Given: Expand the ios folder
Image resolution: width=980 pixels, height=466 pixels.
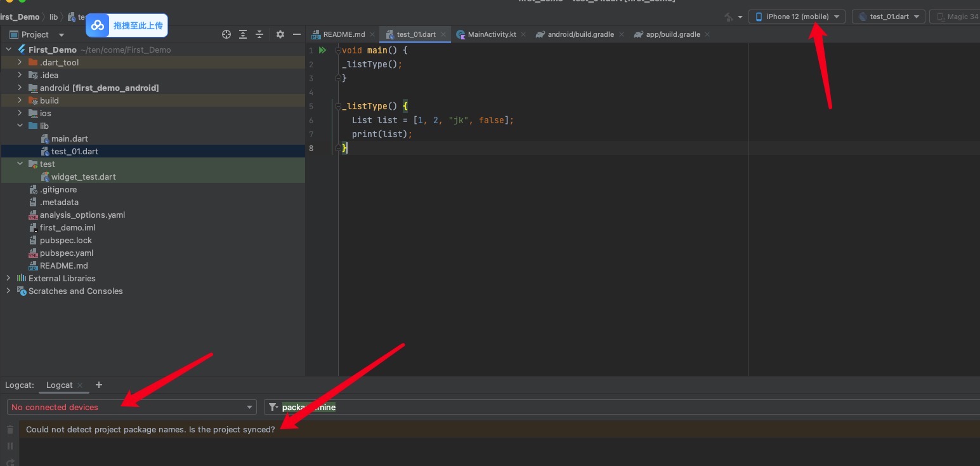Looking at the screenshot, I should pos(20,113).
